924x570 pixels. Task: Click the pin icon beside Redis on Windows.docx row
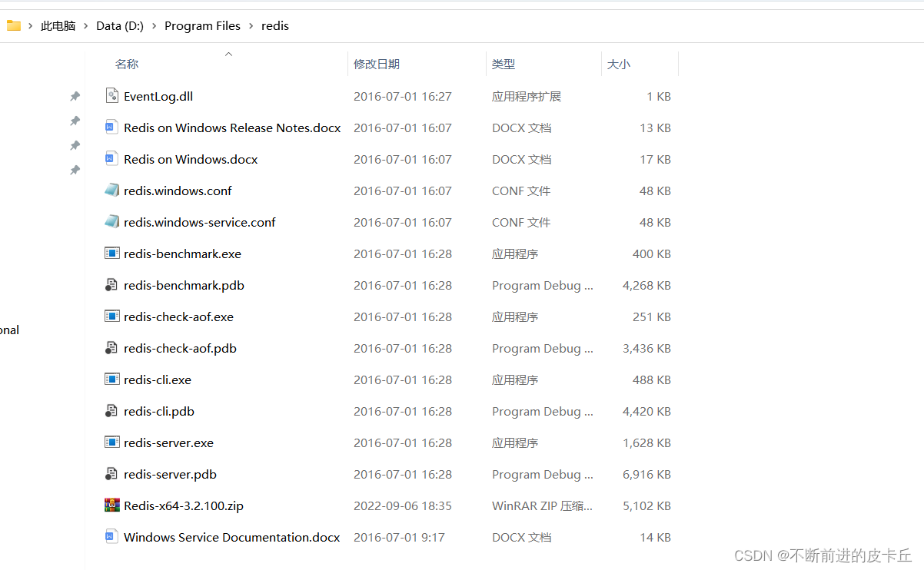click(75, 145)
